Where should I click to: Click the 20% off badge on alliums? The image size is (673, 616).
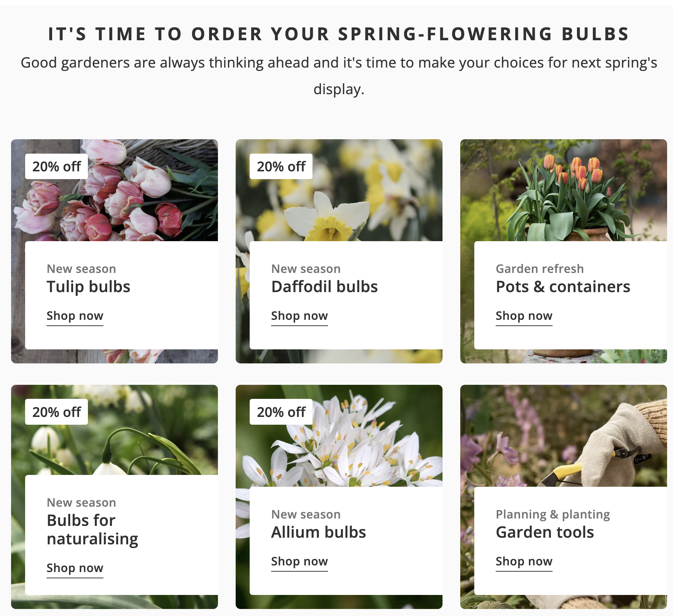click(281, 412)
